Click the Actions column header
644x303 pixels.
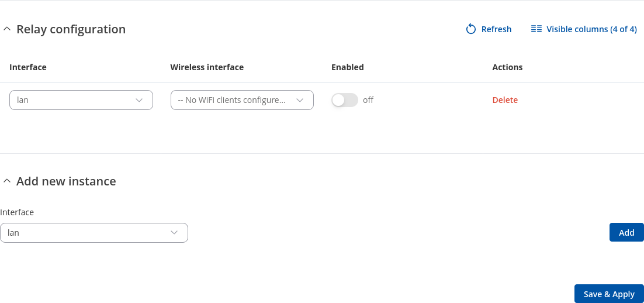[507, 67]
